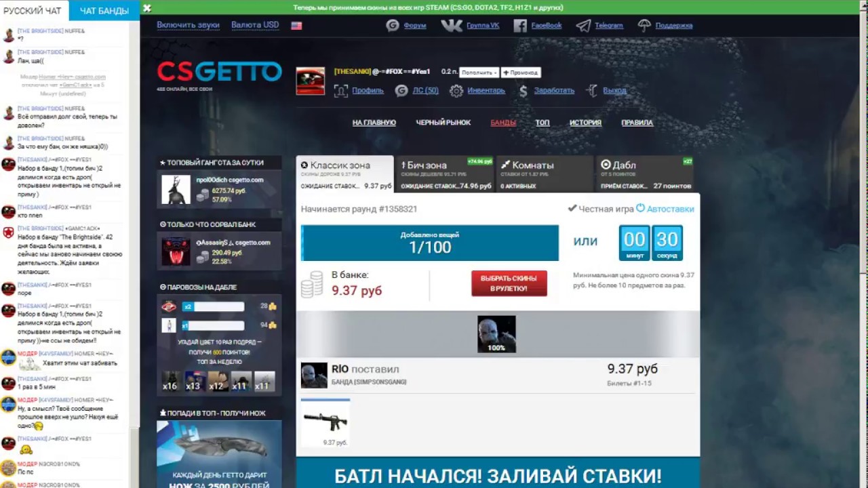Click the items added 1/100 progress bar
Screen dimensions: 868x488
point(430,243)
